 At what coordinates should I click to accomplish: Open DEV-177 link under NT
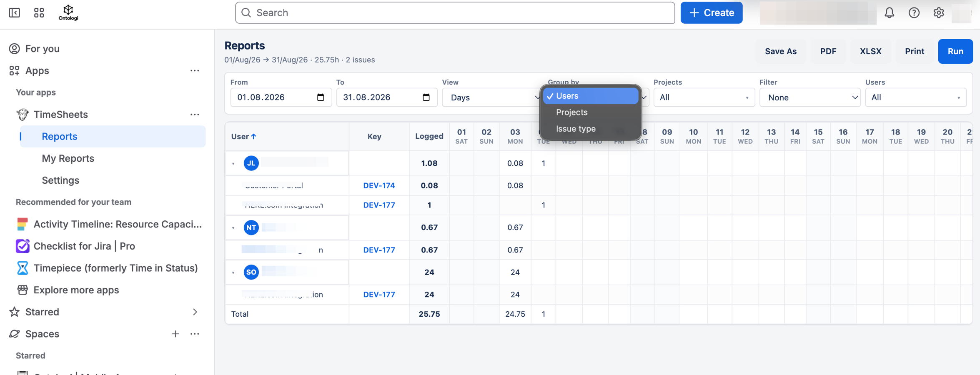click(379, 250)
